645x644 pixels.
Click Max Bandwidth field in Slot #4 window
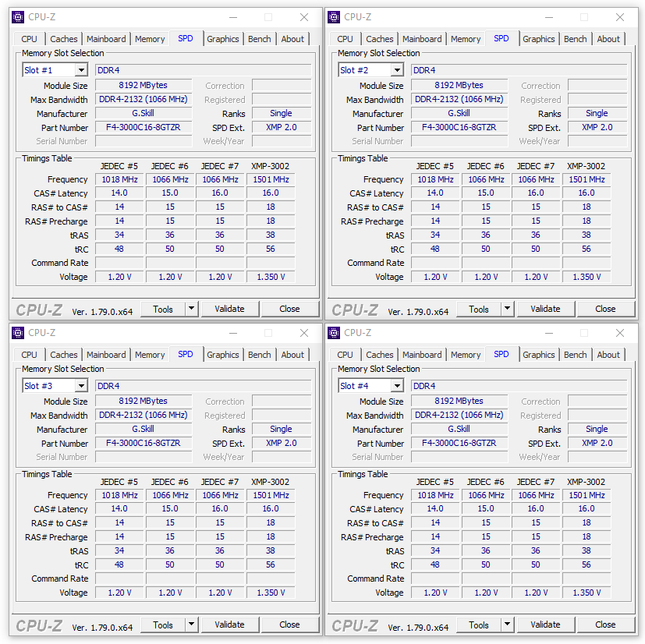(459, 416)
